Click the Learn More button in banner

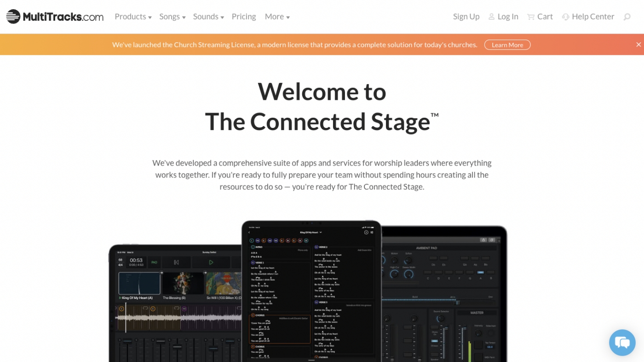point(507,45)
